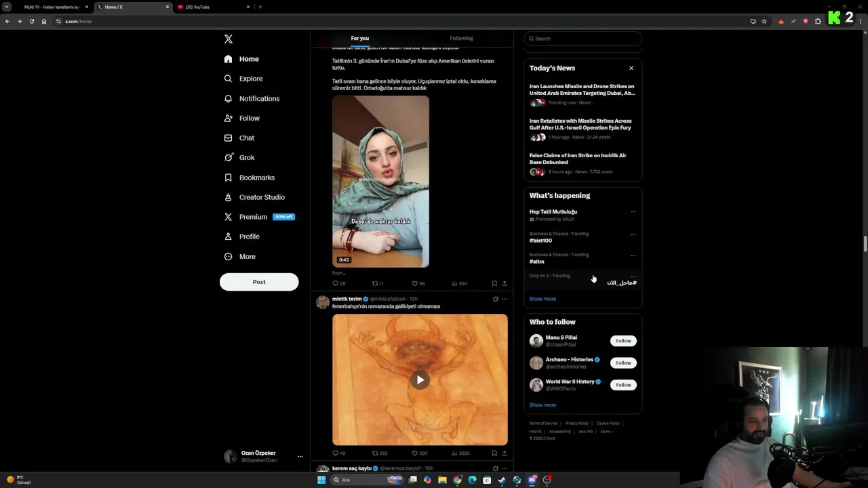Click the Ara taskbar search box
The image size is (868, 488).
coord(367,480)
